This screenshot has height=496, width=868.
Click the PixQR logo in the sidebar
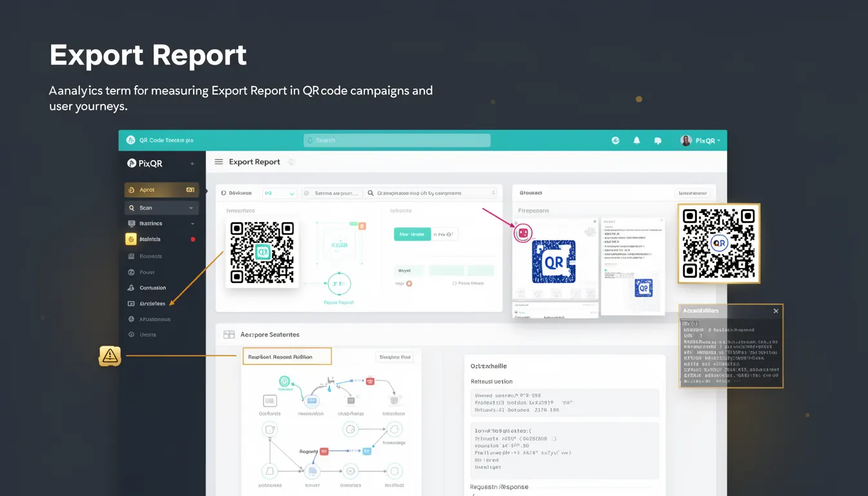click(145, 163)
